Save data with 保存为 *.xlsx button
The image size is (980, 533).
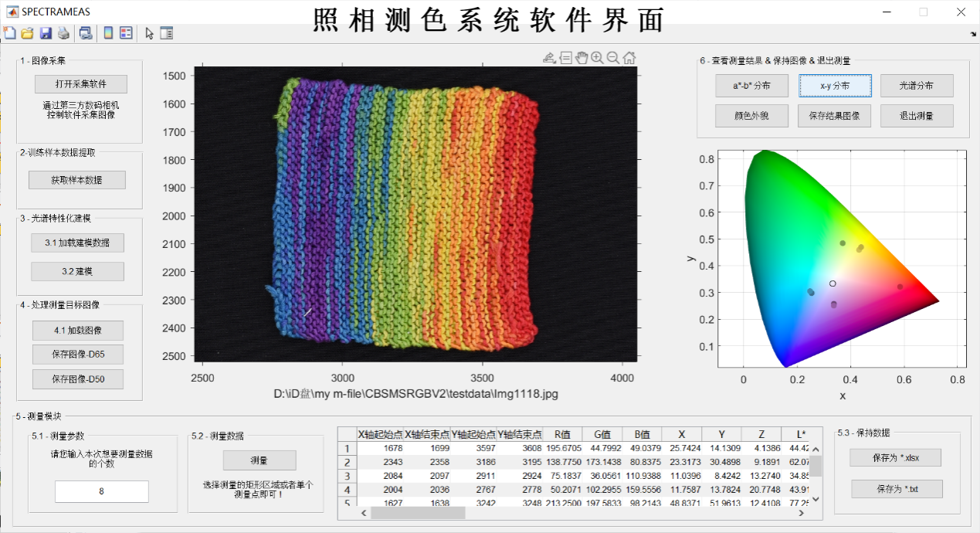(896, 457)
